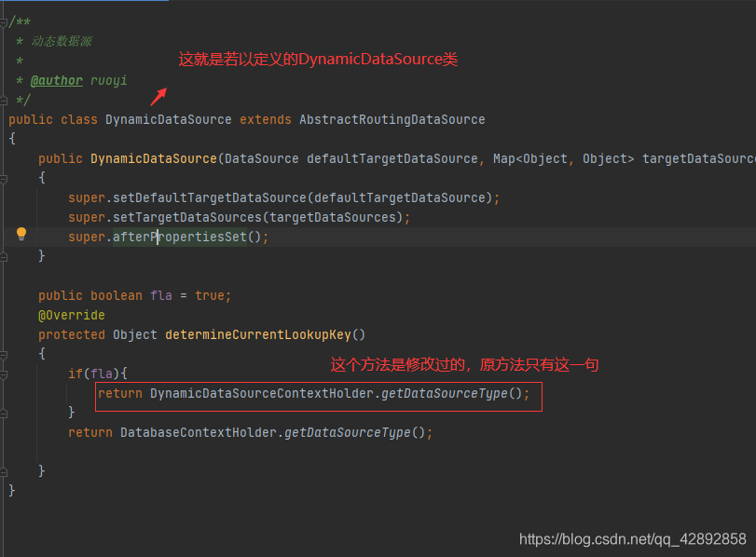Toggle fold marker at if-block closing brace
Image resolution: width=756 pixels, height=557 pixels.
tap(4, 414)
